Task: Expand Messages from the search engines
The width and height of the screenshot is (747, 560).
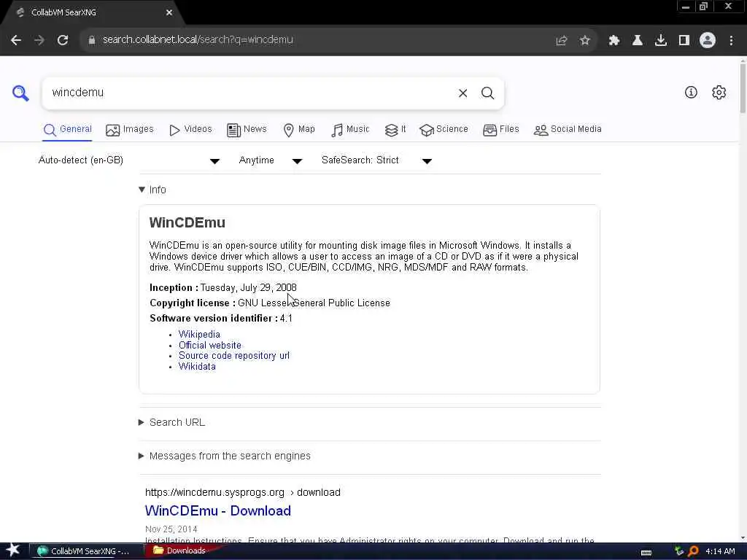Action: (x=225, y=456)
